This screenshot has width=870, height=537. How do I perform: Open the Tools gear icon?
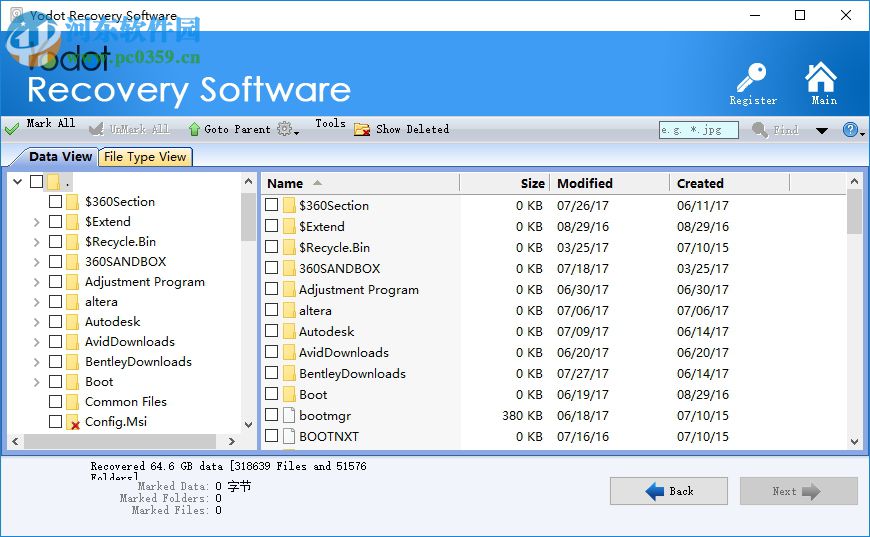point(285,129)
